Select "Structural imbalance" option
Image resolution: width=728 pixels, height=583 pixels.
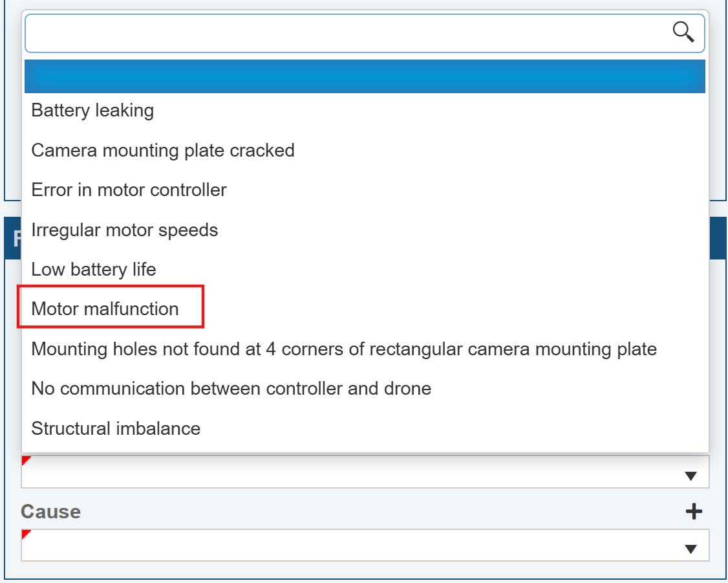tap(116, 428)
